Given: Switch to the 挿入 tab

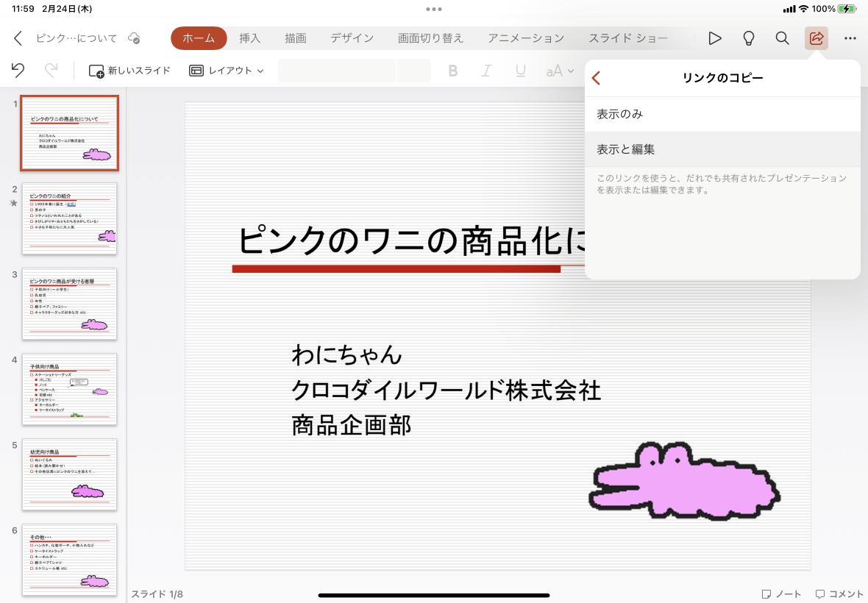Looking at the screenshot, I should (x=249, y=38).
